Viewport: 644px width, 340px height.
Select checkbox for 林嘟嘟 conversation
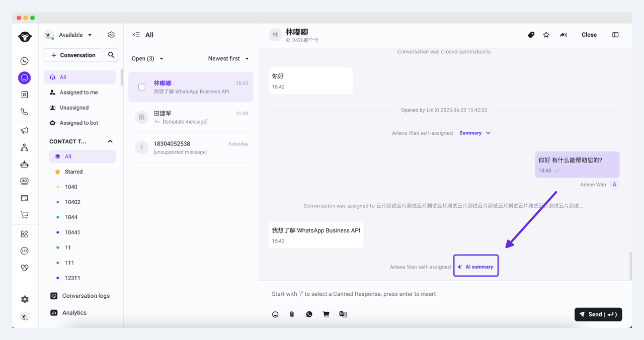(142, 87)
